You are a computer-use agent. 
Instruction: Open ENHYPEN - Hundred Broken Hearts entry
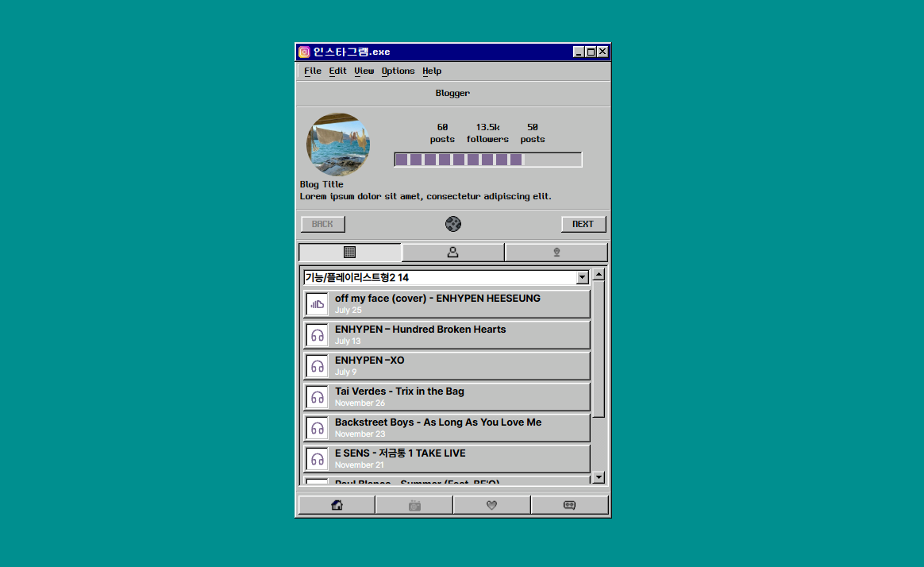point(447,335)
